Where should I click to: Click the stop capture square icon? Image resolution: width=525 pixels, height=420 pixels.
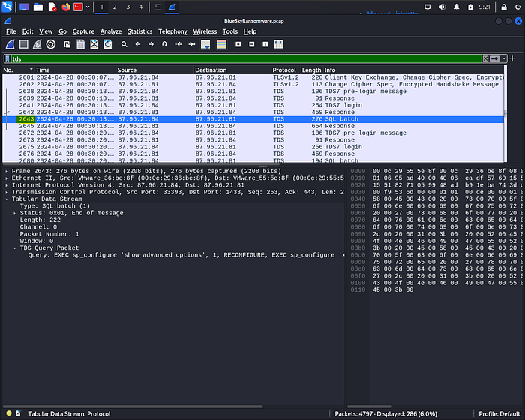pyautogui.click(x=24, y=44)
